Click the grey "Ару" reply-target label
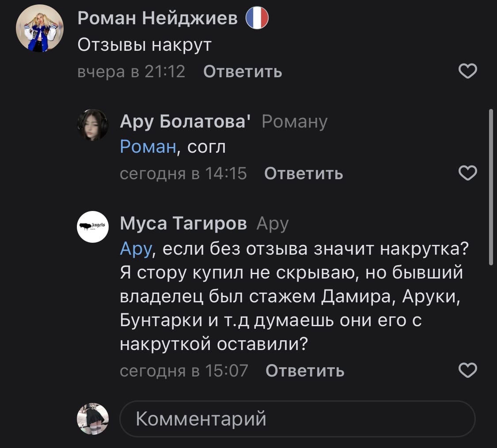497x448 pixels. [272, 223]
